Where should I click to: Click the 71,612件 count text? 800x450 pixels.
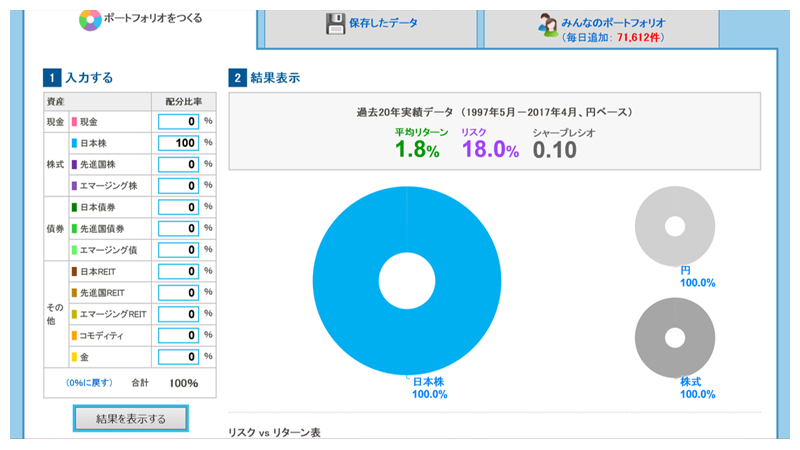click(x=638, y=38)
